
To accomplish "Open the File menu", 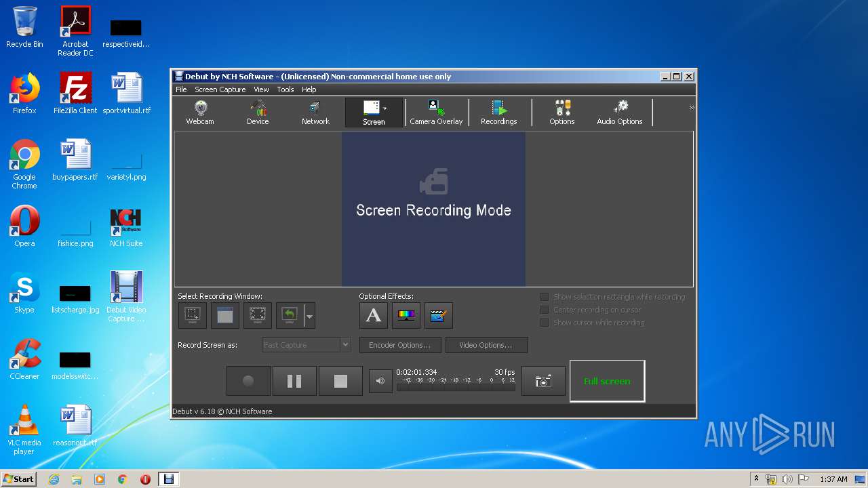I will tap(181, 89).
